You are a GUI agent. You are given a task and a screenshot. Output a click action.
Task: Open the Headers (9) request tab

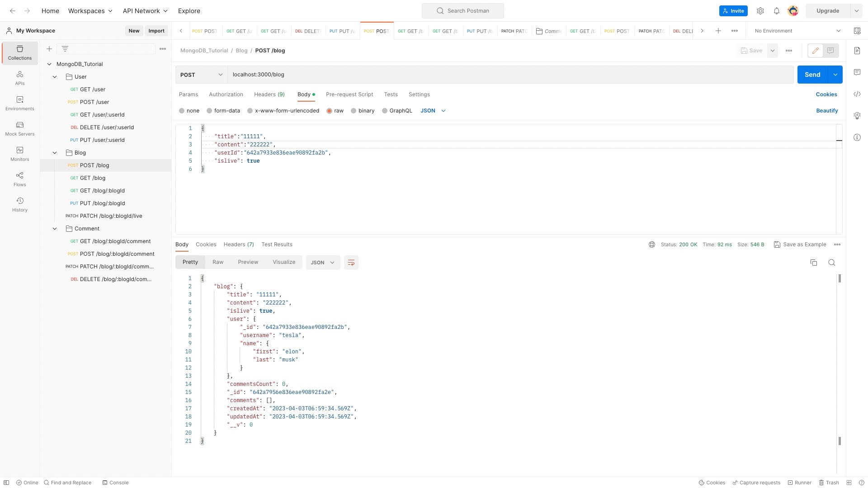[269, 94]
